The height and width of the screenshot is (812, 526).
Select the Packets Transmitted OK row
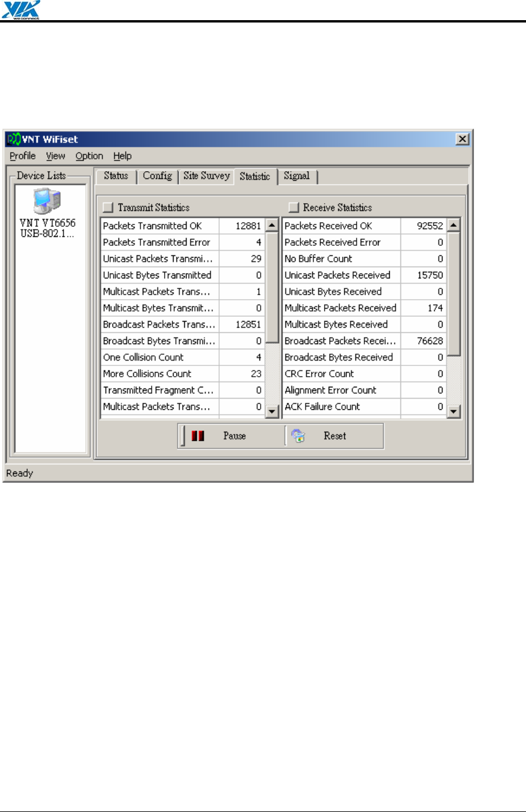(183, 226)
